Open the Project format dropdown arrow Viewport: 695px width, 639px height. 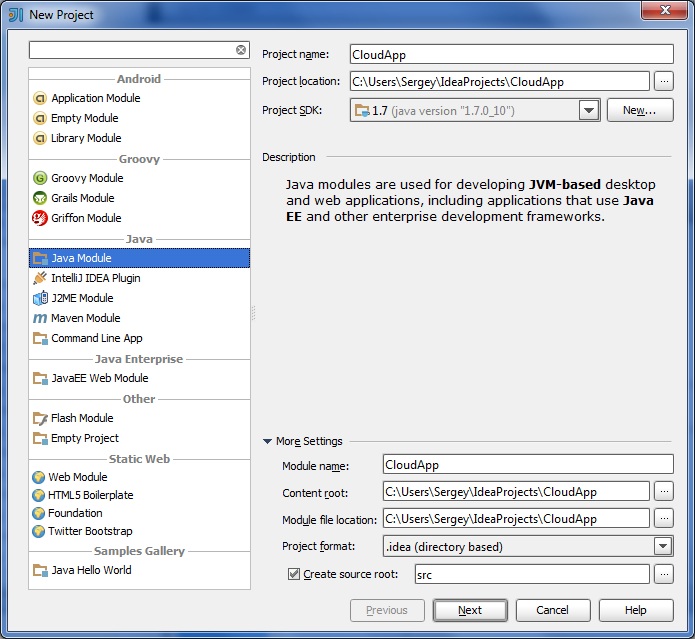click(663, 546)
